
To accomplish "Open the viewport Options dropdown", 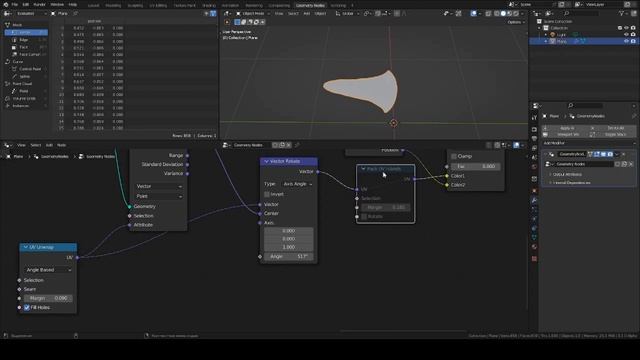I will coord(516,22).
